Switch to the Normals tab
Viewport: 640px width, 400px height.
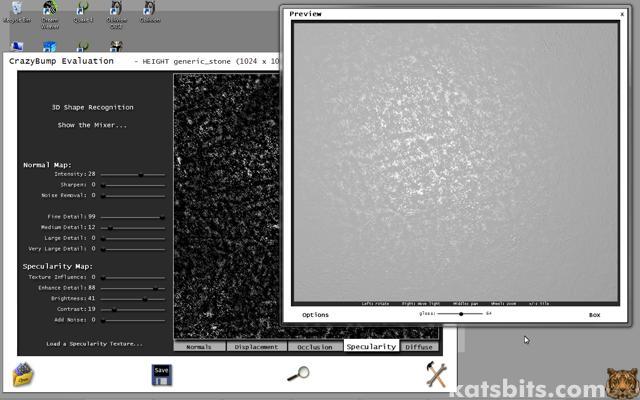199,347
